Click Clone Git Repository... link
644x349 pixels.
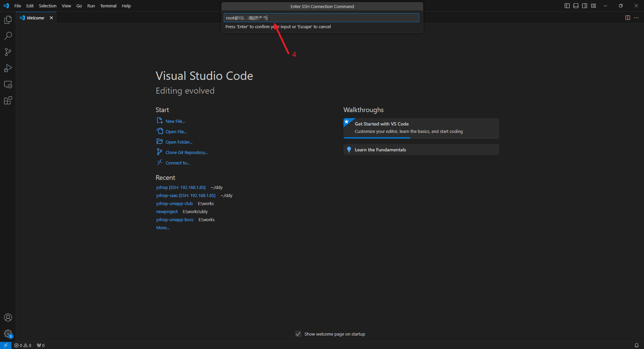coord(186,152)
